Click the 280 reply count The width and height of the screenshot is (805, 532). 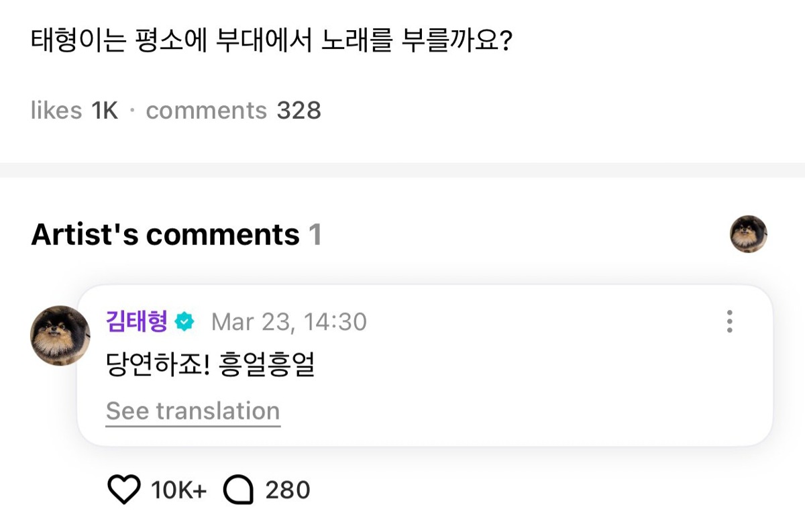coord(288,490)
